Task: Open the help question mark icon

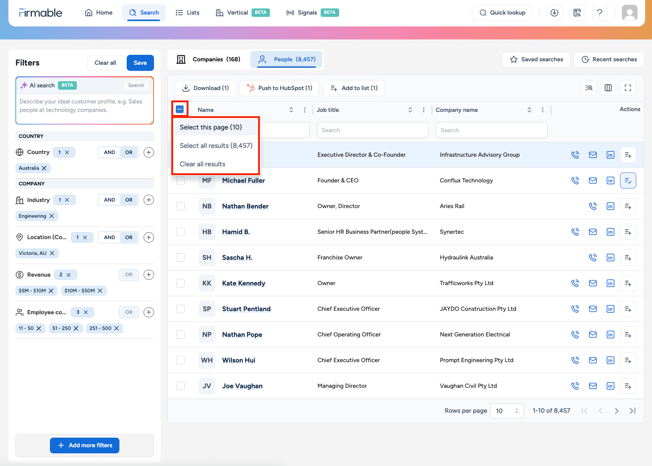Action: coord(599,13)
